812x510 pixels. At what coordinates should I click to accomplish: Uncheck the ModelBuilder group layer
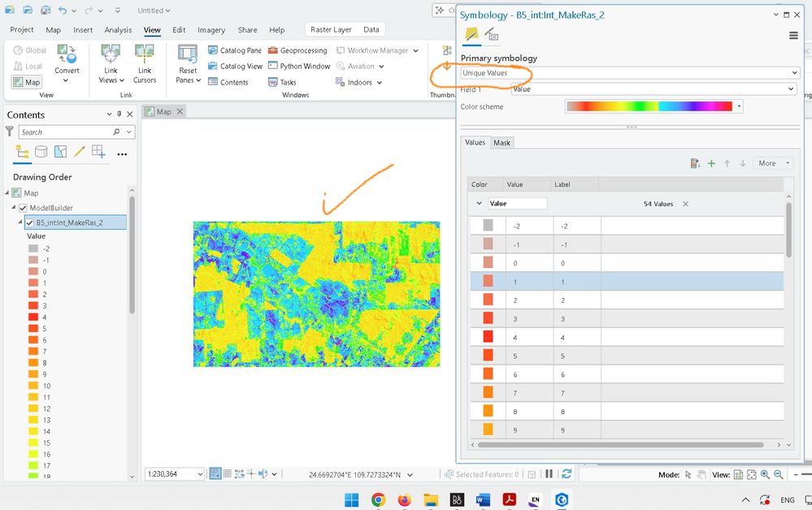pos(23,208)
